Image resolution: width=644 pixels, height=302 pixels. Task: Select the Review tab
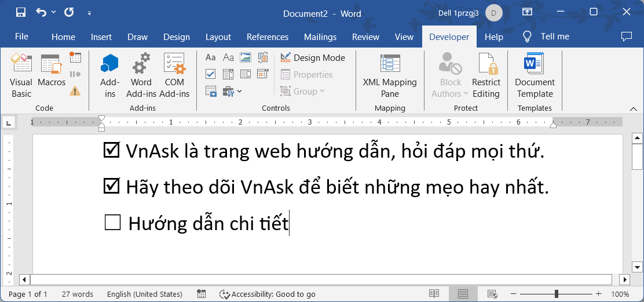tap(365, 37)
